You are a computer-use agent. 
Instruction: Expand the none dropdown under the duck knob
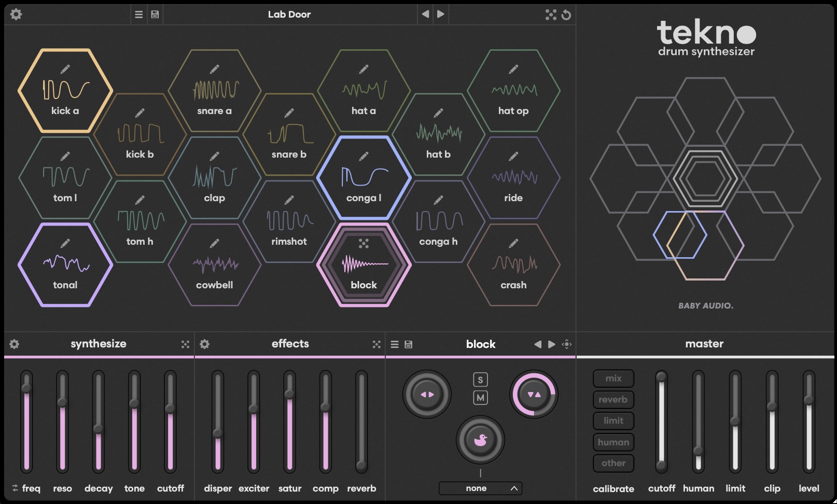480,488
